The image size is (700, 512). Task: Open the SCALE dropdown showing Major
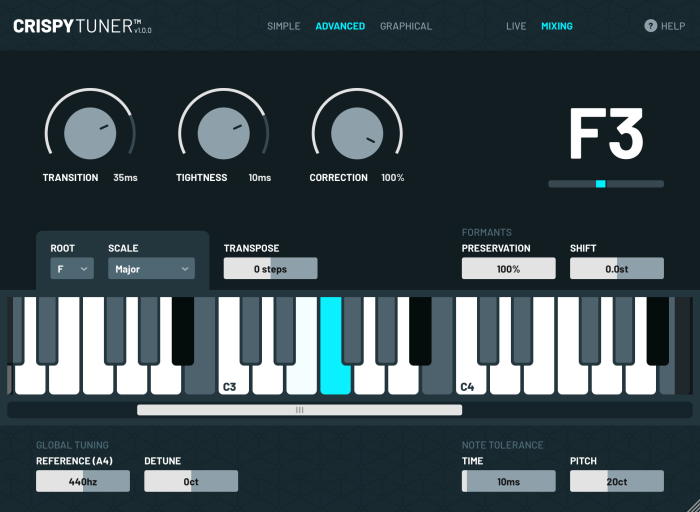coord(151,268)
